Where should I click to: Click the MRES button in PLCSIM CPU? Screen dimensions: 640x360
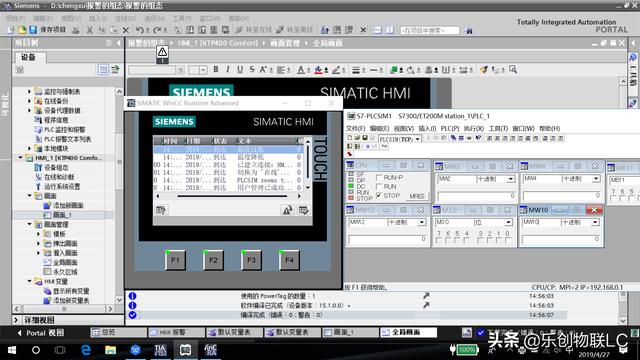(417, 196)
